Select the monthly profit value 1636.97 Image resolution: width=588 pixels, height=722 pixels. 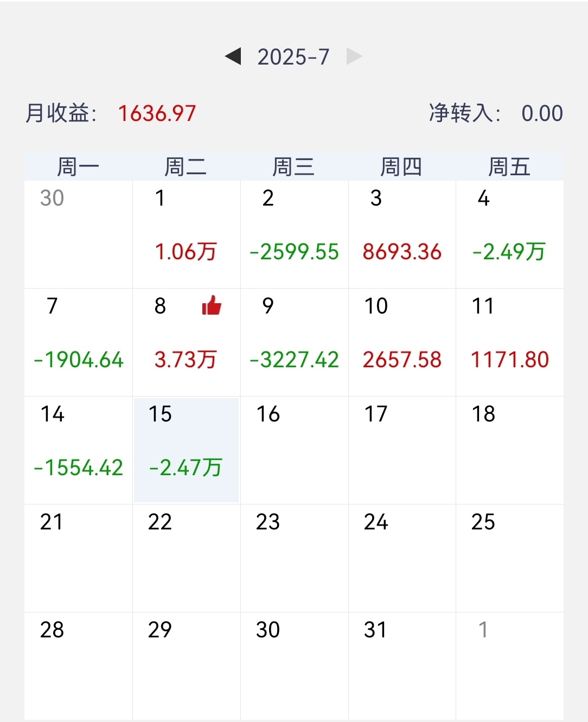click(157, 113)
